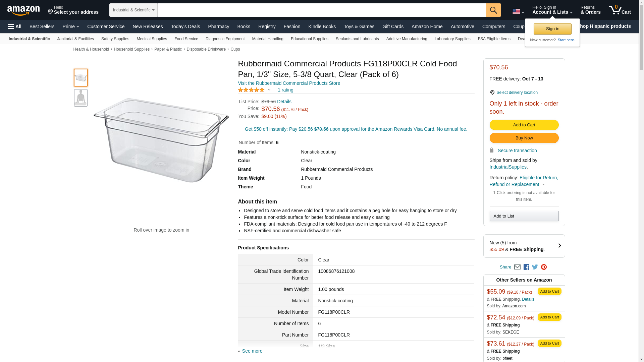Open the All hamburger menu
644x362 pixels.
15,26
